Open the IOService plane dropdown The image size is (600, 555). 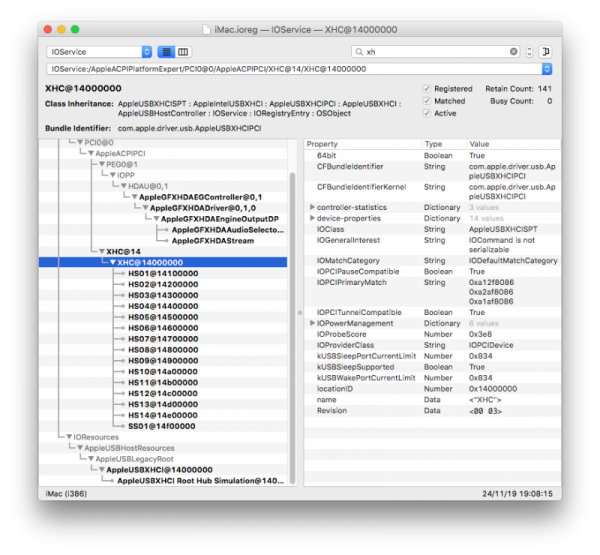coord(99,52)
